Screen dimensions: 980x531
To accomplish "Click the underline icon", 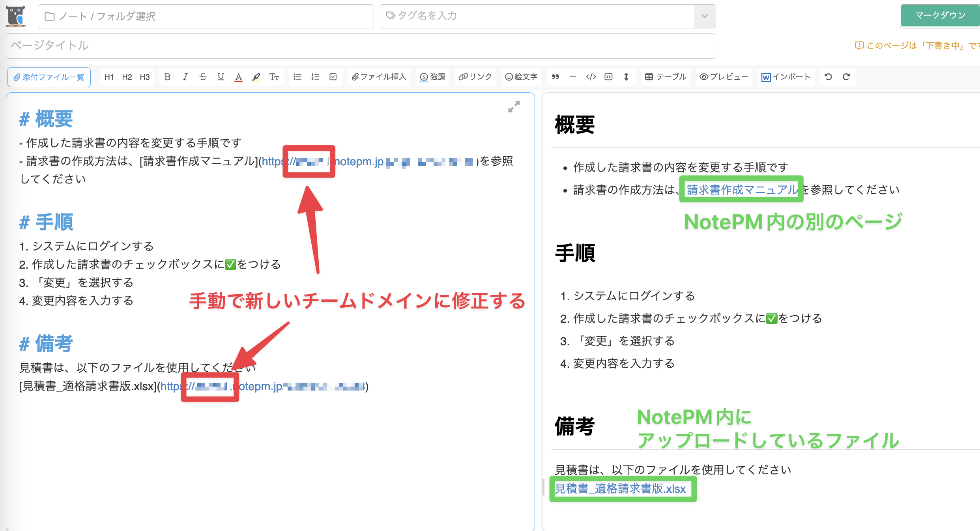I will [x=221, y=77].
